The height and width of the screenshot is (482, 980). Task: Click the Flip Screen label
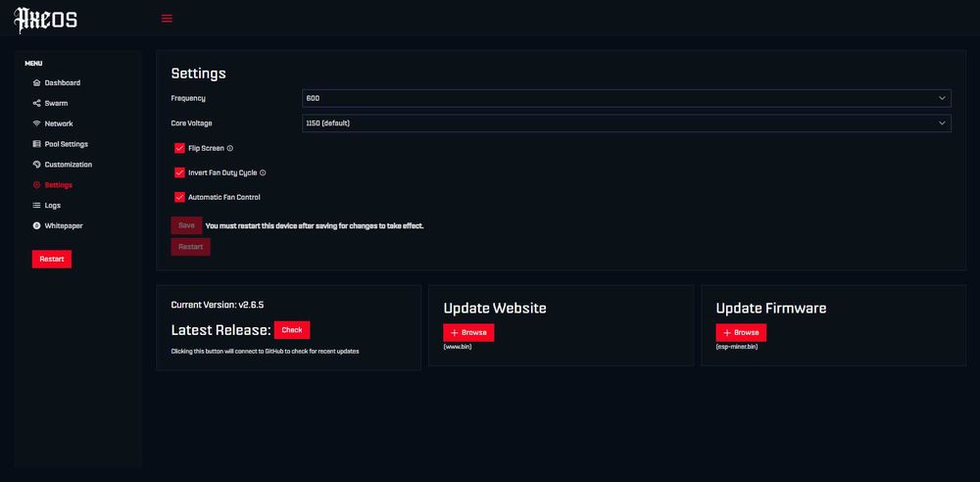206,148
